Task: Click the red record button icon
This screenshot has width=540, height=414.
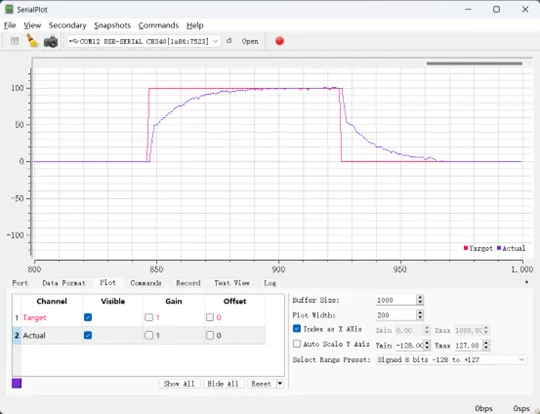Action: pyautogui.click(x=280, y=41)
